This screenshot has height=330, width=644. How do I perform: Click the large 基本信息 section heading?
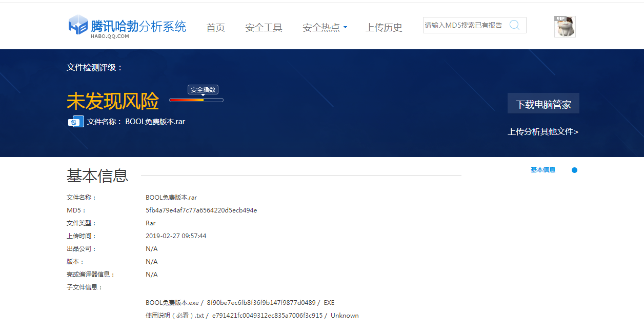(x=97, y=176)
